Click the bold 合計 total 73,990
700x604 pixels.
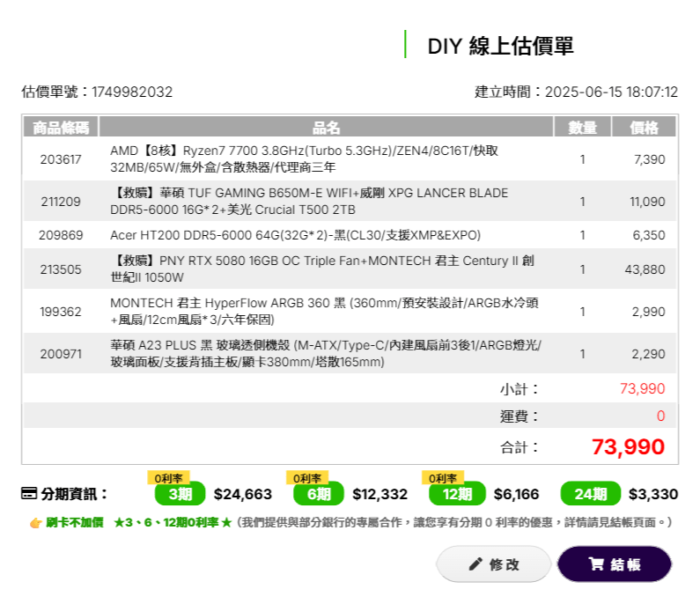(628, 446)
